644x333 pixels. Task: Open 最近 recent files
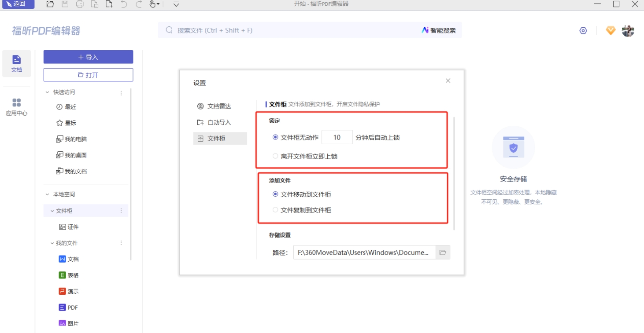[x=66, y=107]
